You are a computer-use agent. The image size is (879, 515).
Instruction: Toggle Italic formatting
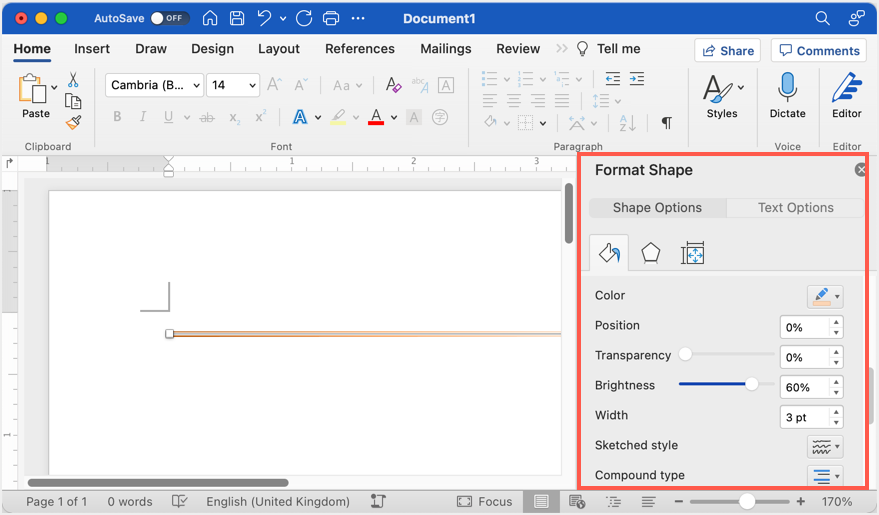pyautogui.click(x=143, y=118)
